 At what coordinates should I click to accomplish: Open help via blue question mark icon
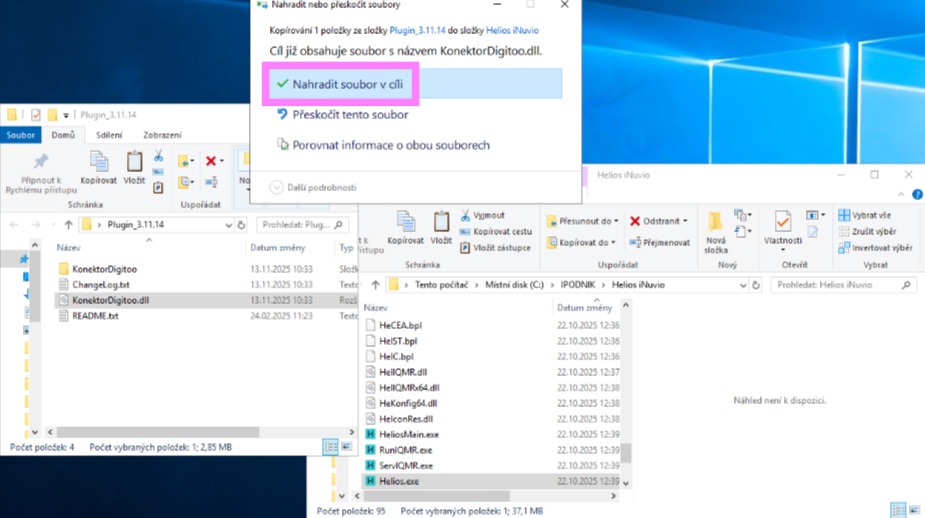917,194
